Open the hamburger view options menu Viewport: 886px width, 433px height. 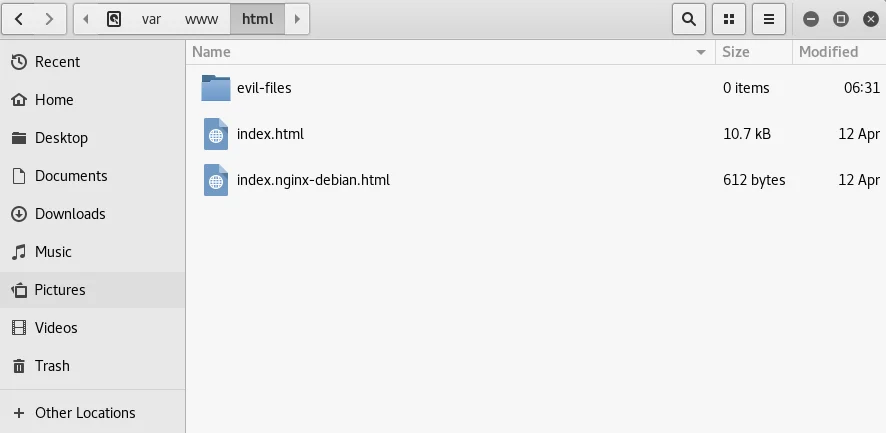pyautogui.click(x=768, y=19)
